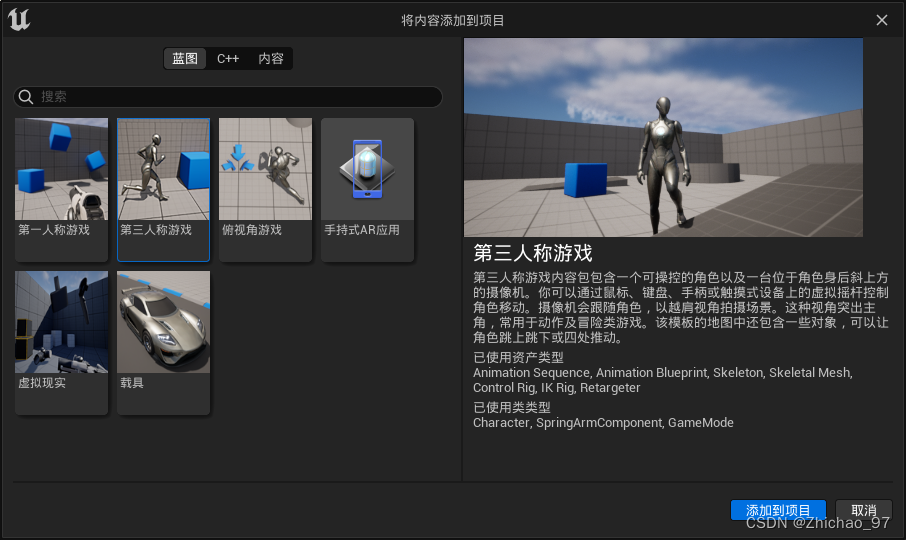This screenshot has width=906, height=540.
Task: Click the 第一人称游戏 label text
Action: (x=54, y=230)
